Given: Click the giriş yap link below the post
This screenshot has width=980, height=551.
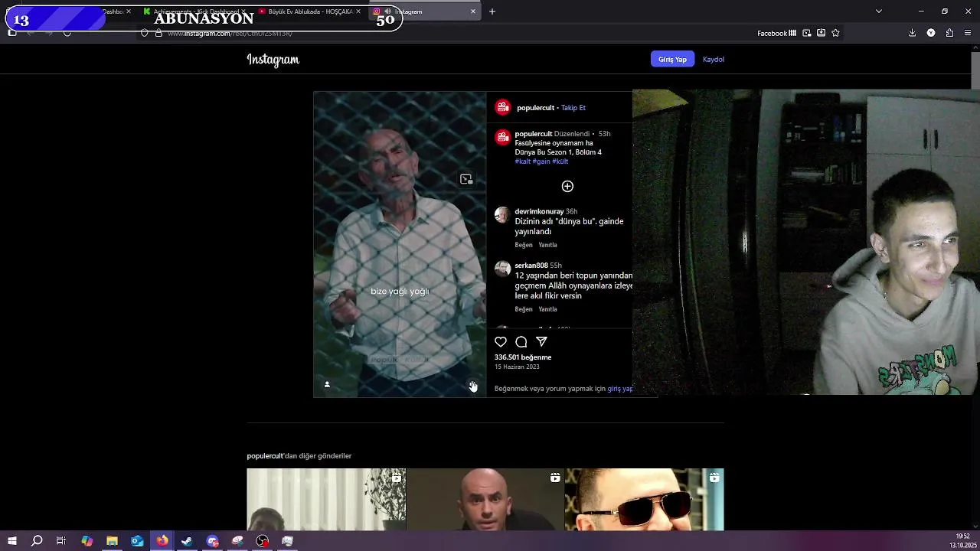Looking at the screenshot, I should [x=620, y=389].
